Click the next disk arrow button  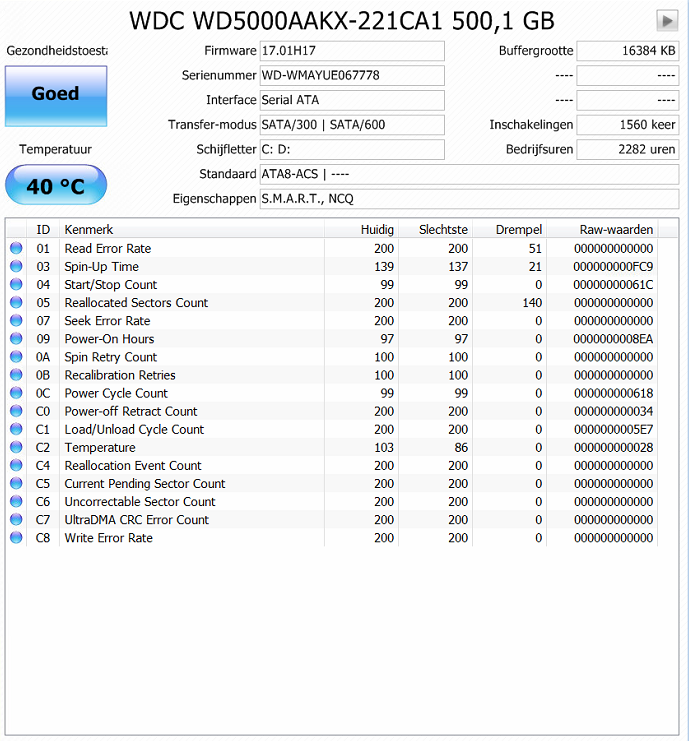(x=667, y=21)
